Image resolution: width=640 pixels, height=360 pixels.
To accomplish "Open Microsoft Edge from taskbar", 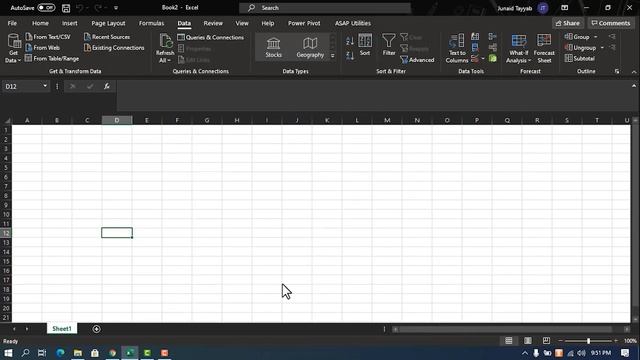I will click(60, 353).
